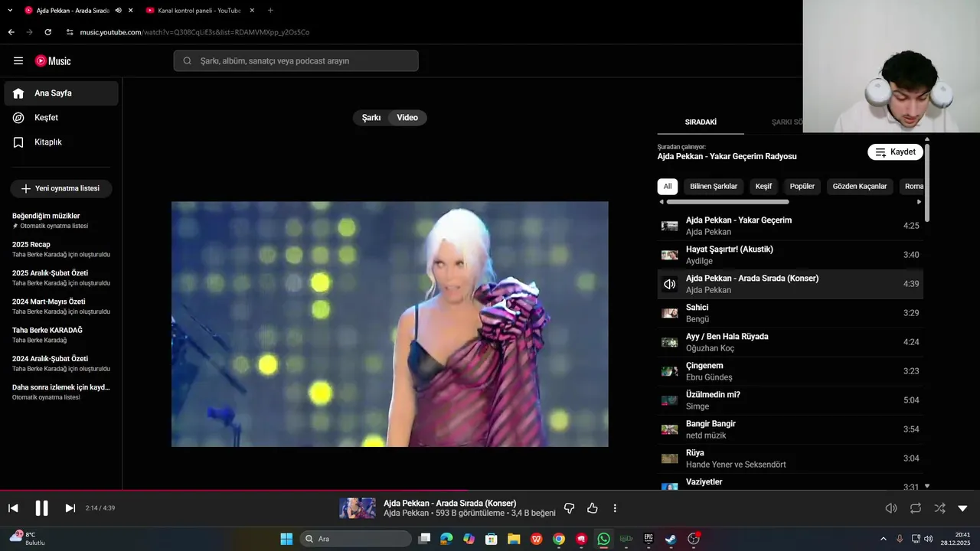Switch player to Şarkı mode
Image resolution: width=980 pixels, height=551 pixels.
tap(371, 118)
